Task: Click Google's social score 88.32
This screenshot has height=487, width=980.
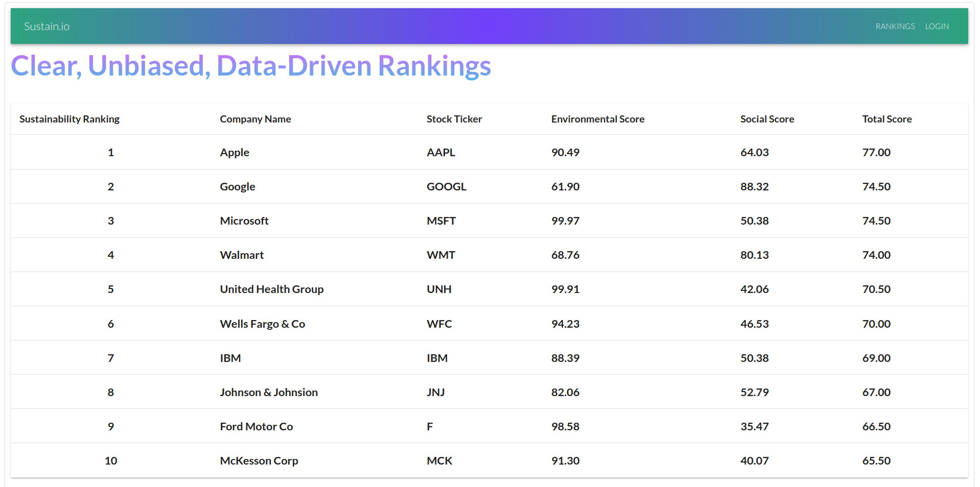Action: (x=755, y=187)
